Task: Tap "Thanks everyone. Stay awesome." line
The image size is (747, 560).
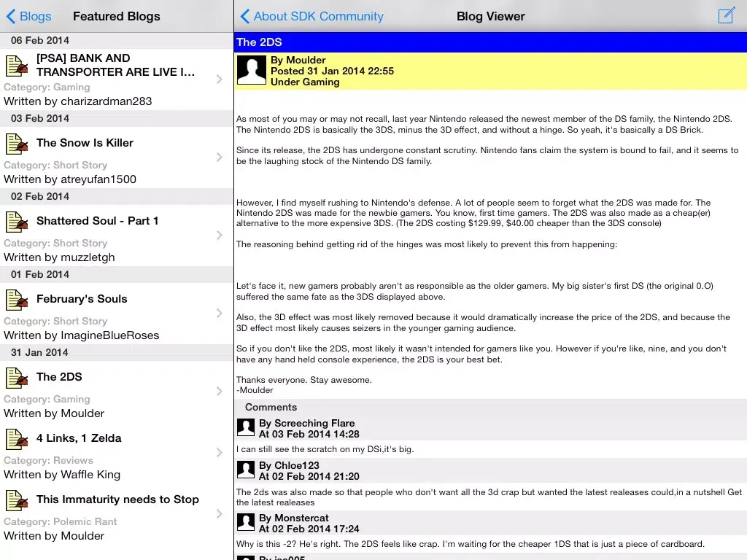Action: coord(304,380)
